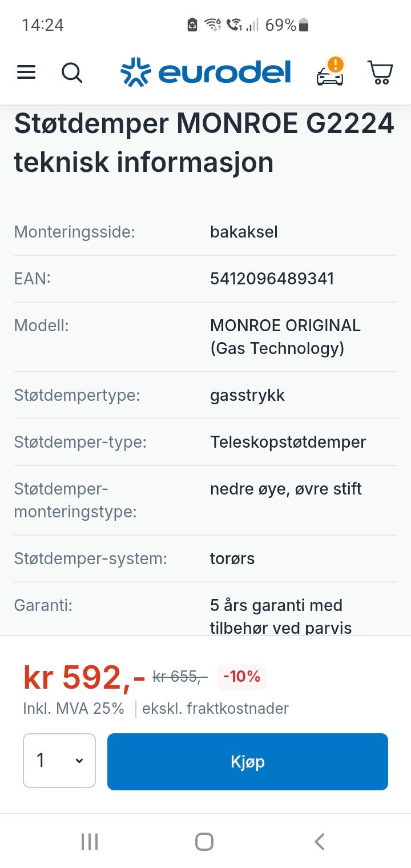This screenshot has width=411, height=868.
Task: Tap the crossed-out kr 655 price
Action: click(x=180, y=677)
